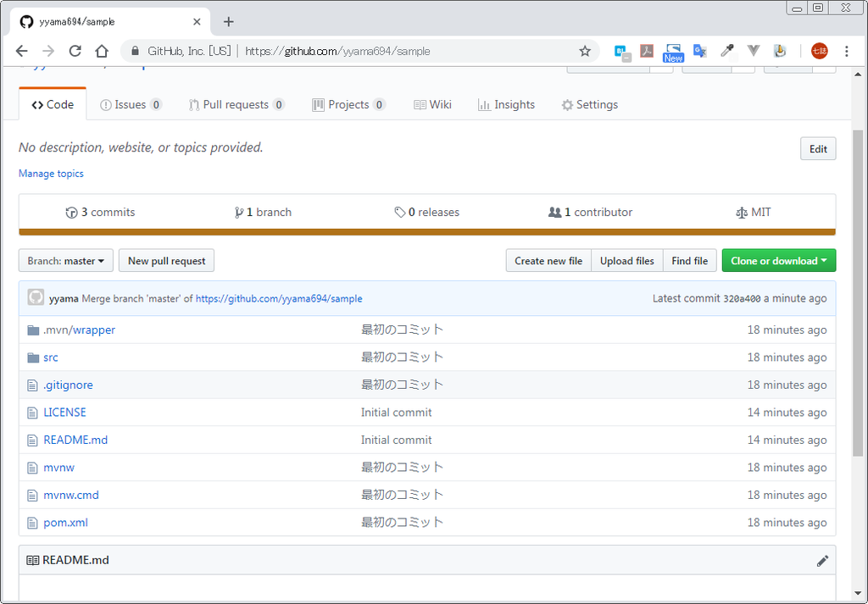
Task: Go back with the browser back arrow
Action: click(x=21, y=52)
